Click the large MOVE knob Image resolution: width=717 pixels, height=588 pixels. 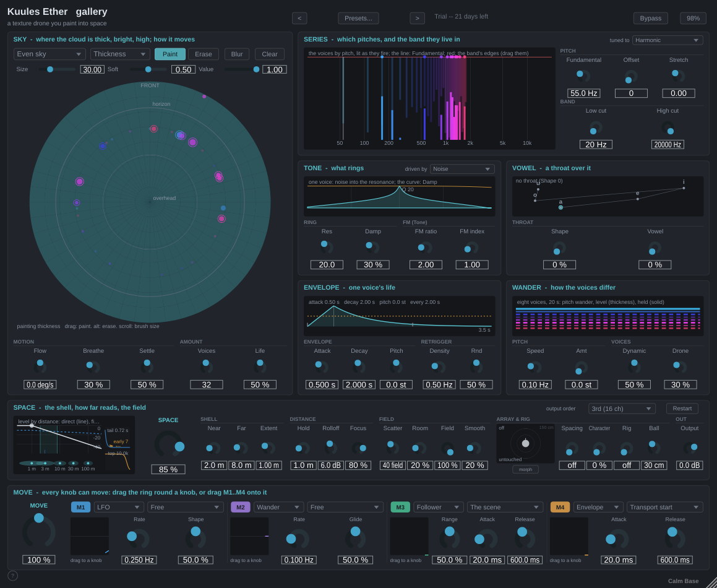(x=39, y=531)
